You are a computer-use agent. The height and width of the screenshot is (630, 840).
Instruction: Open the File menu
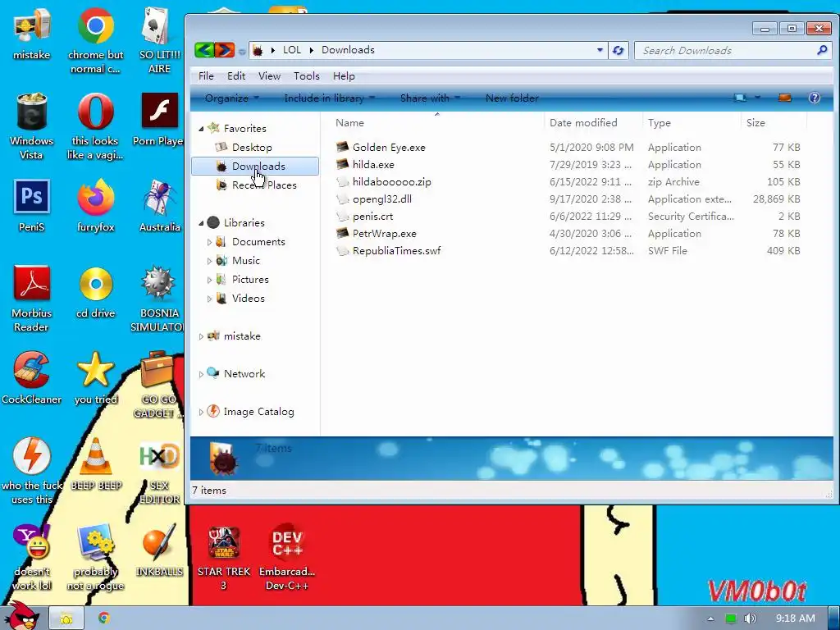click(206, 76)
